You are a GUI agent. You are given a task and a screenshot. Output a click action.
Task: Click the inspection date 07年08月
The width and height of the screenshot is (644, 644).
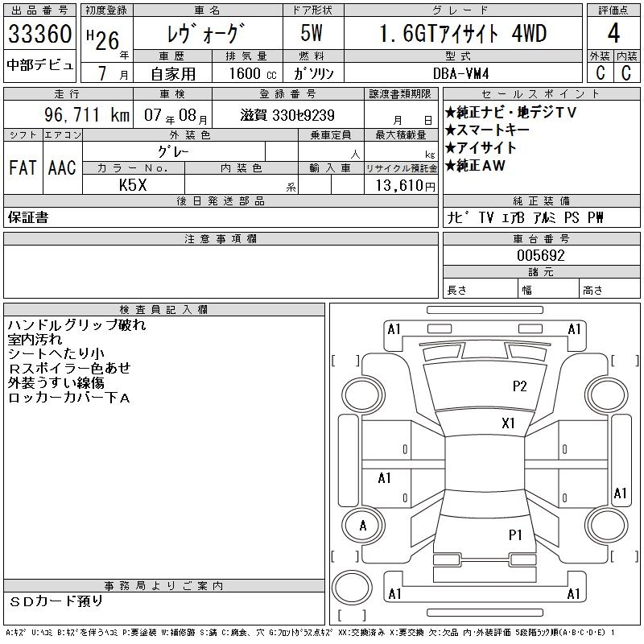tap(175, 115)
